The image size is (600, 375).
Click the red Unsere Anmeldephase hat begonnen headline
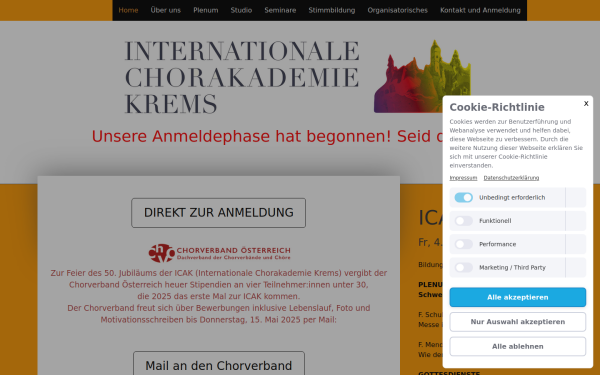tap(267, 137)
